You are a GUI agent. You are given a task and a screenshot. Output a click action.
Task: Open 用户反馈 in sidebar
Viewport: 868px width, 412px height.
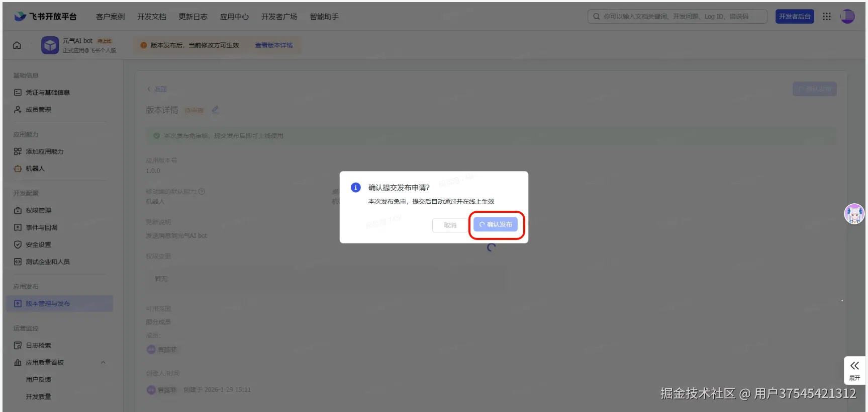[x=39, y=379]
